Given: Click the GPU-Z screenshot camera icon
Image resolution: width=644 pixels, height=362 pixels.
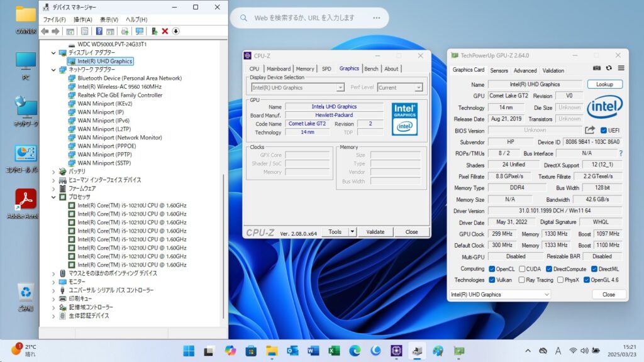Looking at the screenshot, I should [597, 68].
